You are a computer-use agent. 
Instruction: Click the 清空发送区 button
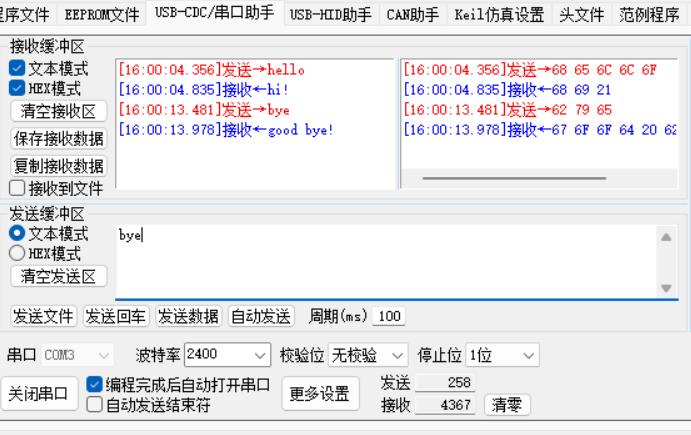[x=59, y=276]
